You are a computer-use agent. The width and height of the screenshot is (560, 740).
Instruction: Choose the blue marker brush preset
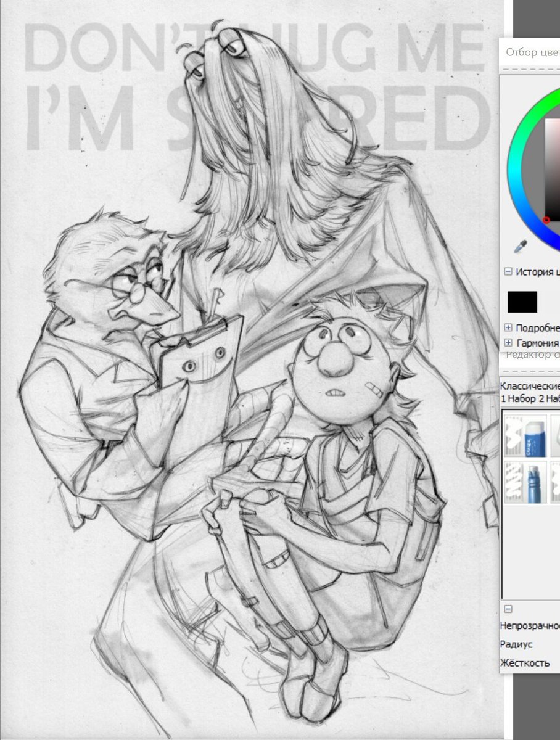525,482
